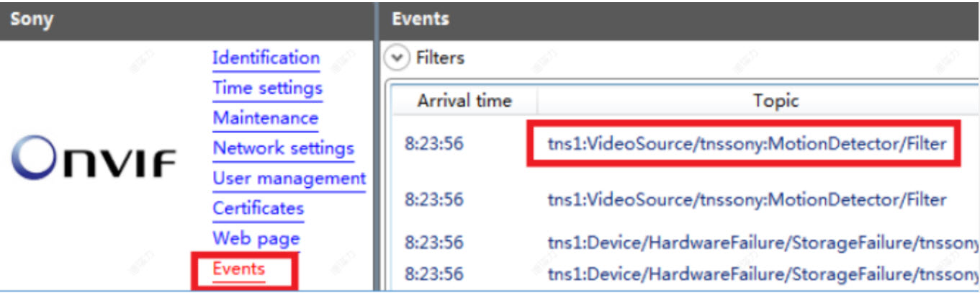Select second MotionDetector/Filter event row
Image resolution: width=980 pixels, height=293 pixels.
746,199
